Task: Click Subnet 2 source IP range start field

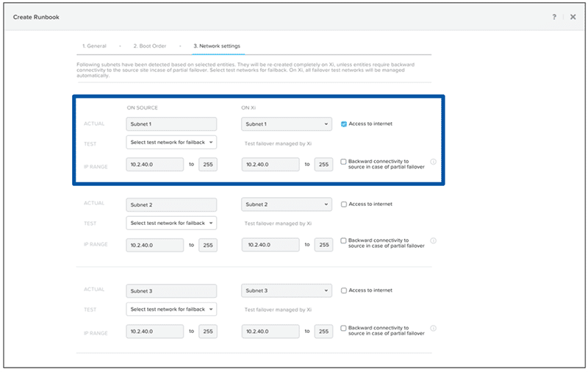Action: 154,244
